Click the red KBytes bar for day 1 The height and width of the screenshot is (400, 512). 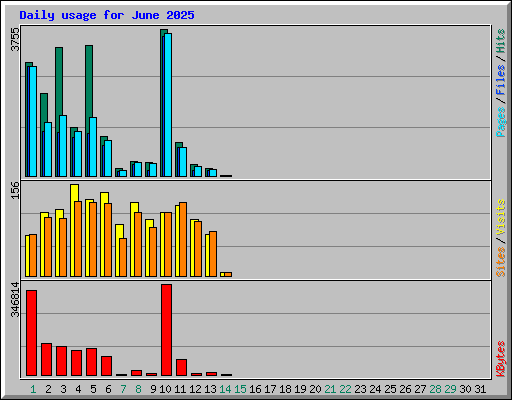tap(32, 333)
